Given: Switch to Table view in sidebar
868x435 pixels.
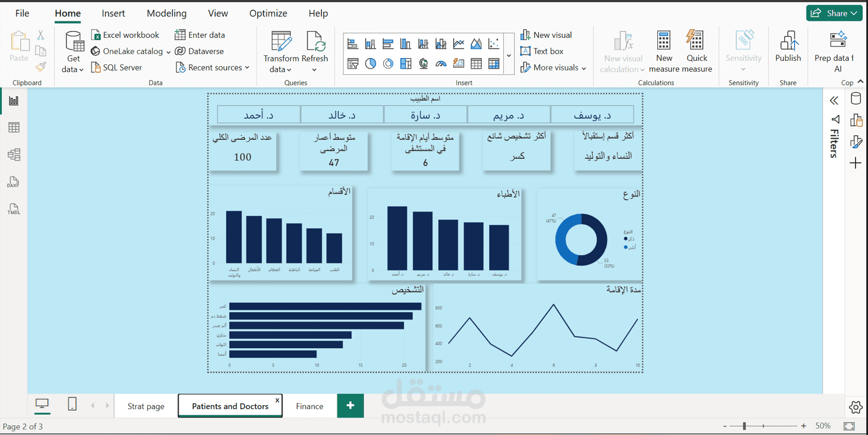Looking at the screenshot, I should point(14,128).
